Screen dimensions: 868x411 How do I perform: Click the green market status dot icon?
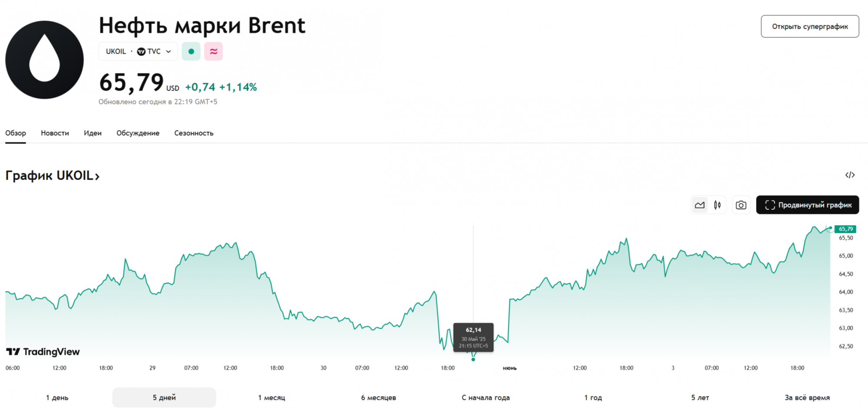pos(191,51)
